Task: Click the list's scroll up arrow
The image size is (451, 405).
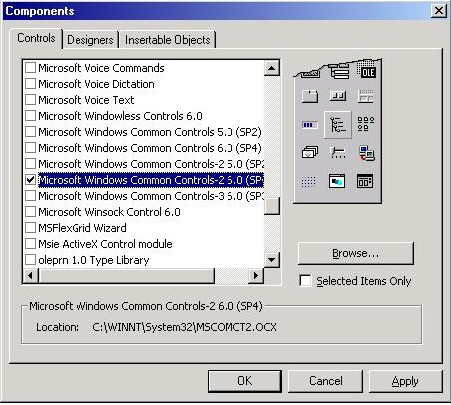Action: click(272, 68)
